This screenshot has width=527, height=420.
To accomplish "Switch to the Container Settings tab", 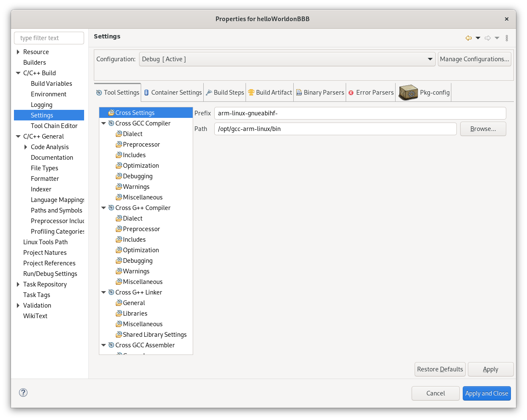I will (x=172, y=92).
